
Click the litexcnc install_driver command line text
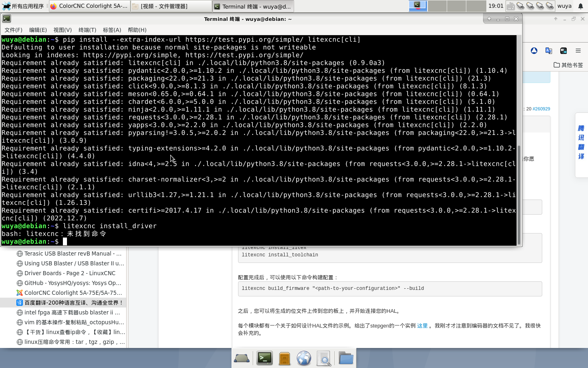pyautogui.click(x=110, y=226)
